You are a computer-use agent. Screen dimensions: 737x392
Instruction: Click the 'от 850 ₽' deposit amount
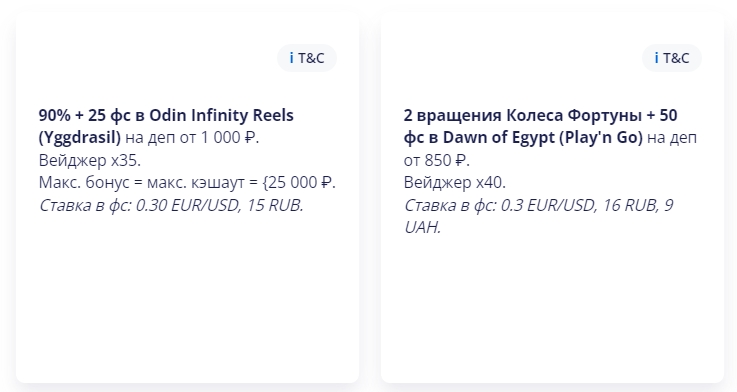coord(435,160)
